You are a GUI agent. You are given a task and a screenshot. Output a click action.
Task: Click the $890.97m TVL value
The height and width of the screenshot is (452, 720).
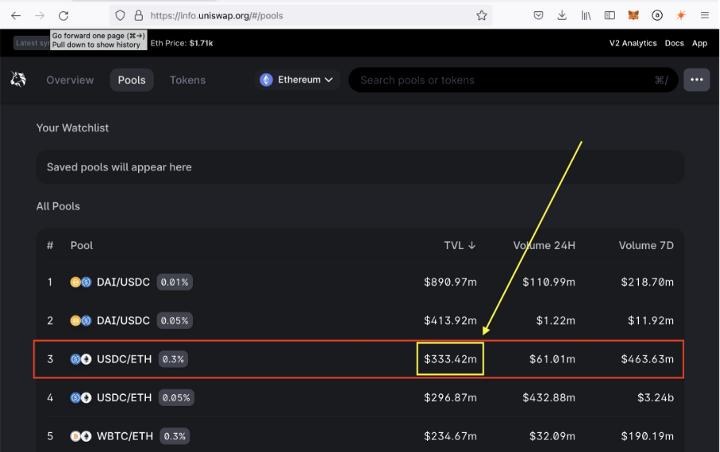pos(450,282)
